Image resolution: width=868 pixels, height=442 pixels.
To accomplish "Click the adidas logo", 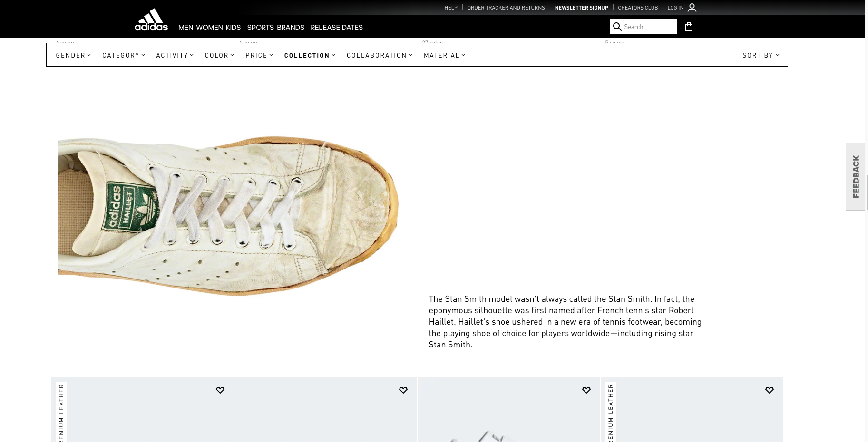I will tap(151, 19).
